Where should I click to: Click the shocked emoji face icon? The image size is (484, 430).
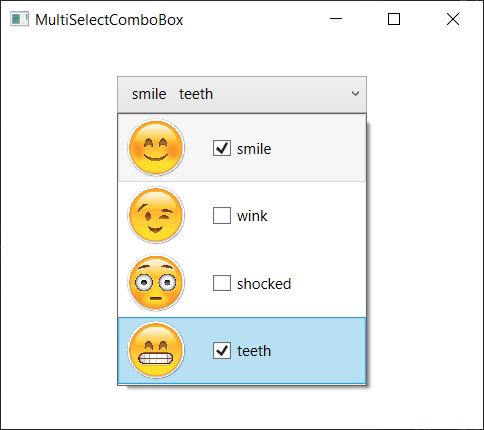point(156,283)
